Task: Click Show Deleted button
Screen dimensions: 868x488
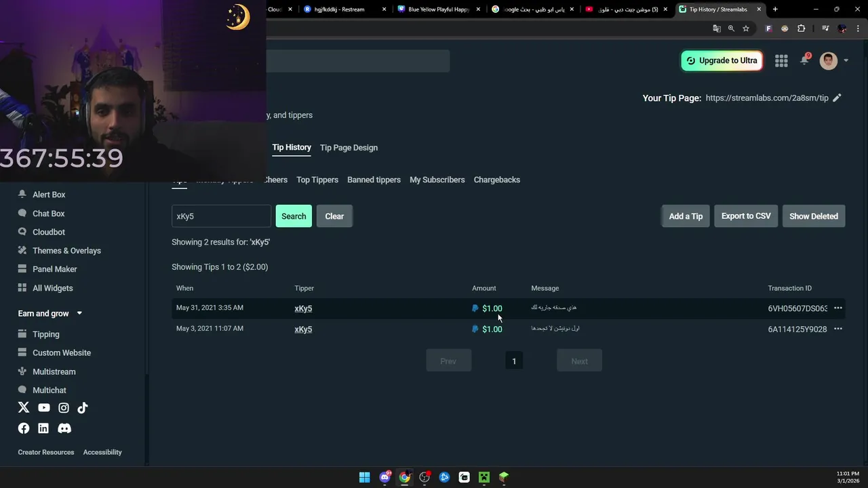Action: [814, 216]
